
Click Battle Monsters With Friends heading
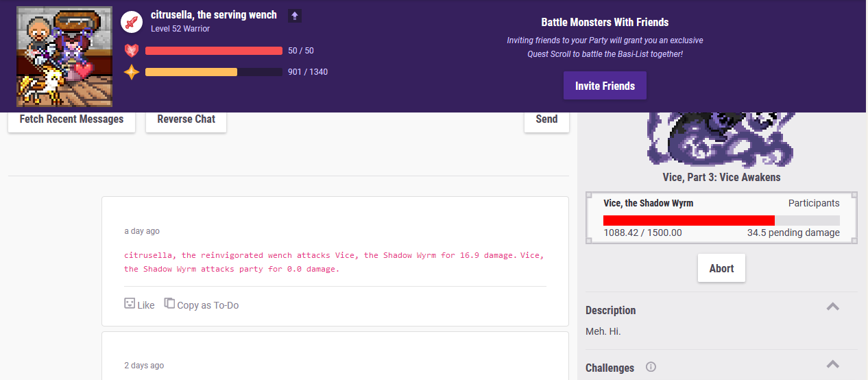(x=605, y=23)
